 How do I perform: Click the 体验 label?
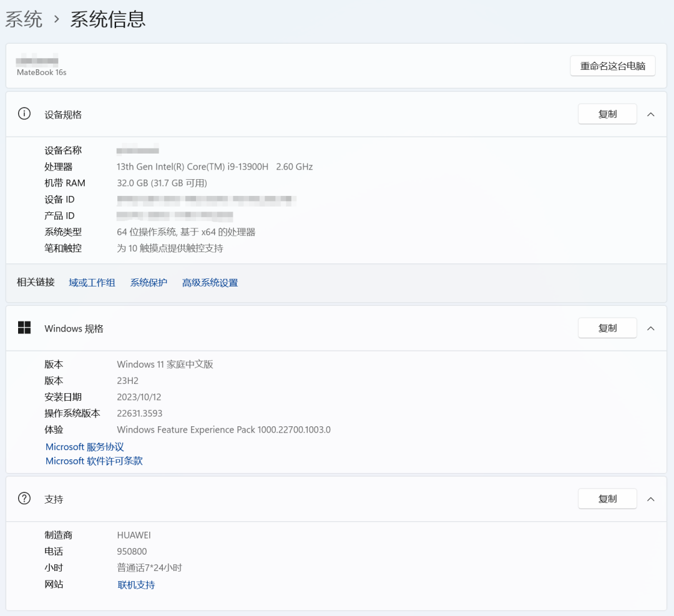[54, 430]
